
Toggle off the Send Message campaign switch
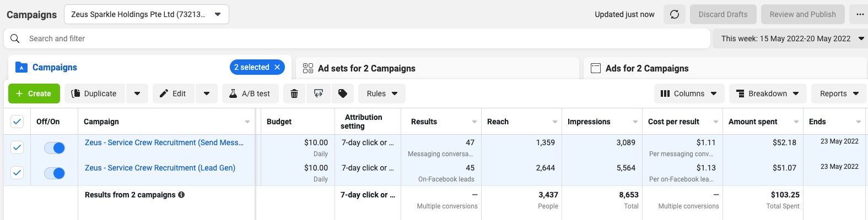tap(55, 148)
